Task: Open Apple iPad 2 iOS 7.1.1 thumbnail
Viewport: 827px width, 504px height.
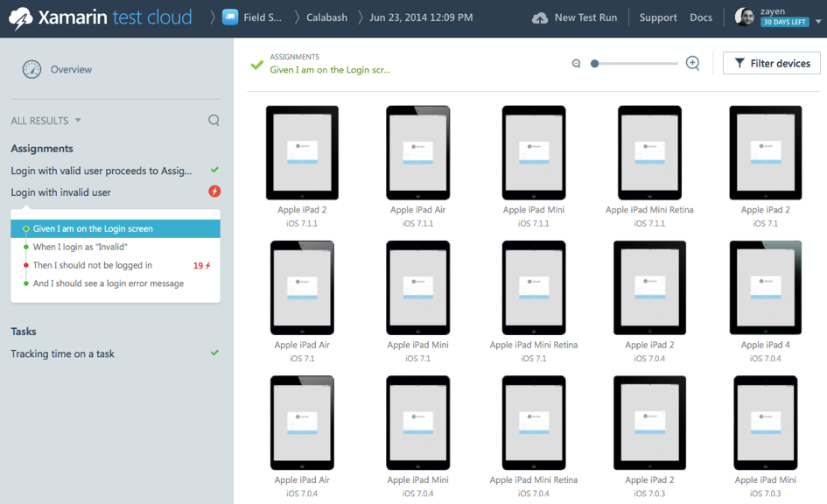Action: (302, 153)
